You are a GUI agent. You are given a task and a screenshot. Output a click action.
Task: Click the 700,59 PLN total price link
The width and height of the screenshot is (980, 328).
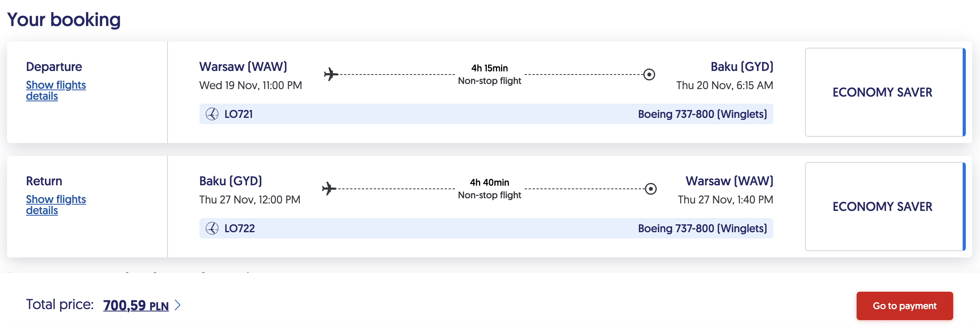point(136,306)
